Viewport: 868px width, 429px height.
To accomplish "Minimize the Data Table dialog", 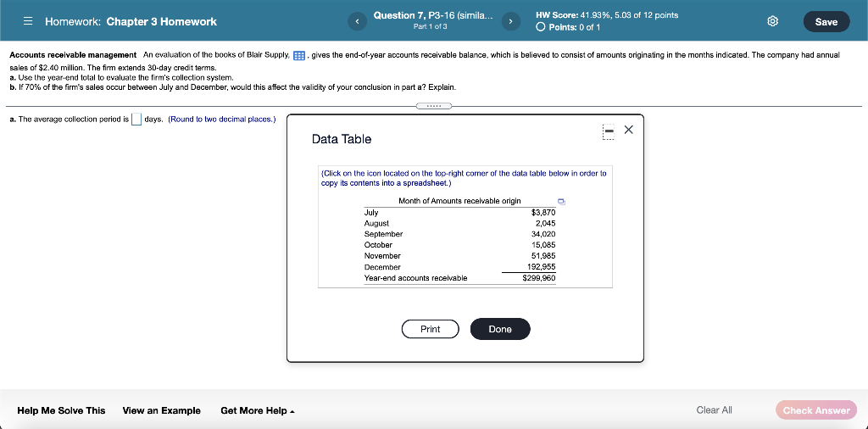I will click(x=608, y=131).
